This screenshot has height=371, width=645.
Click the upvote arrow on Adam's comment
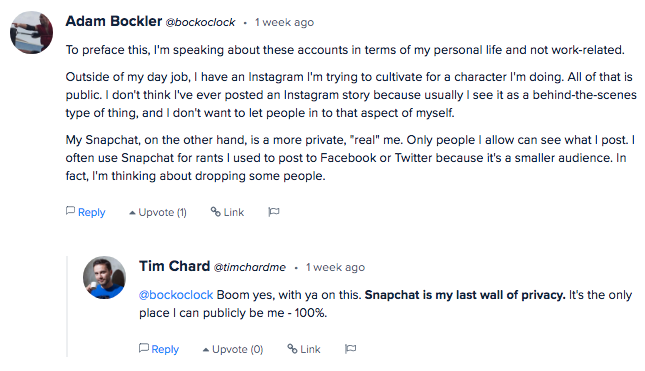(132, 213)
